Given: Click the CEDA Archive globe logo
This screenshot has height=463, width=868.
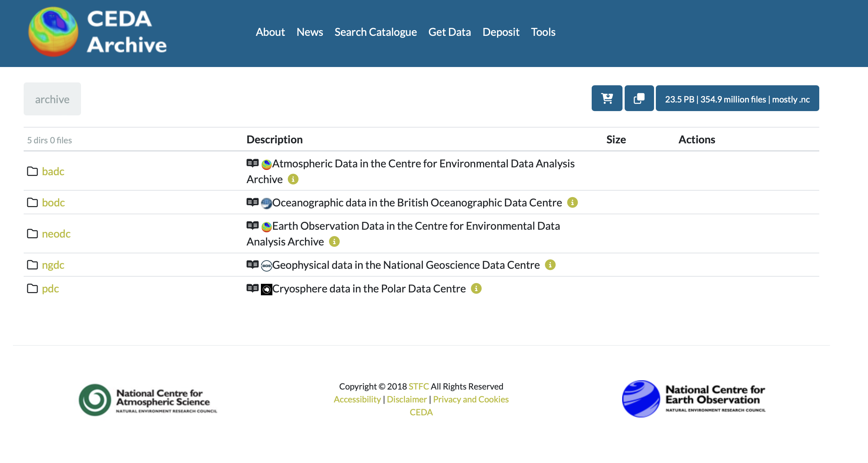Looking at the screenshot, I should [x=53, y=32].
